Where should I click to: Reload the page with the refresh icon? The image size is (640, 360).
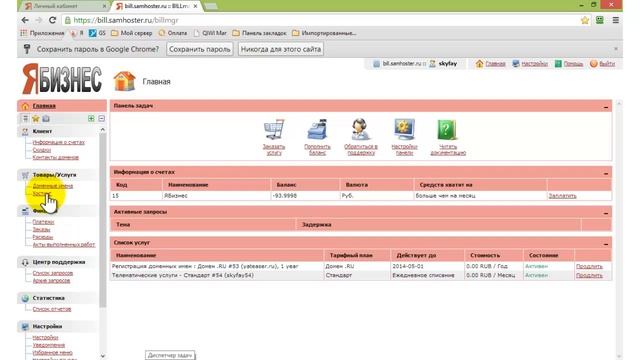(x=52, y=20)
